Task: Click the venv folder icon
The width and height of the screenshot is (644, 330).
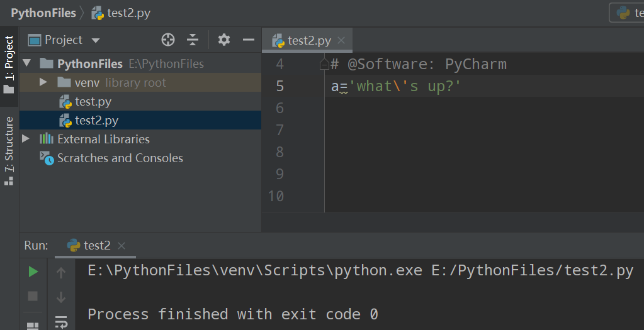Action: [x=64, y=82]
